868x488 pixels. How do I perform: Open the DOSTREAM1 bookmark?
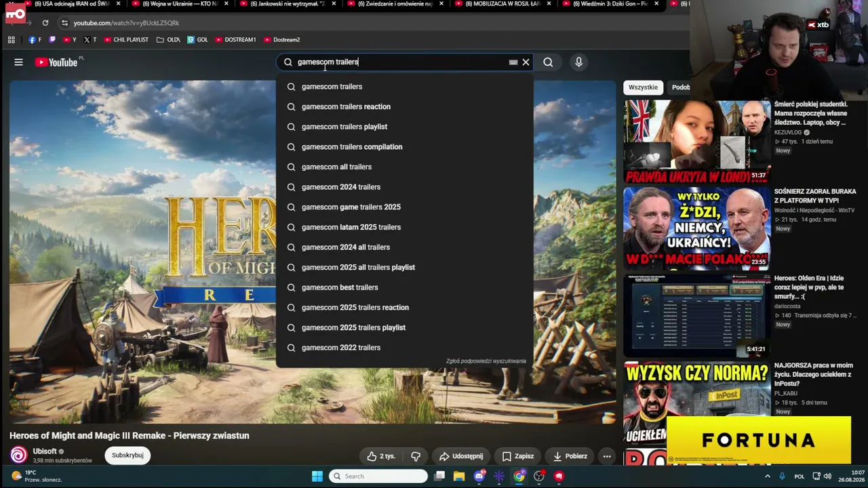tap(235, 40)
